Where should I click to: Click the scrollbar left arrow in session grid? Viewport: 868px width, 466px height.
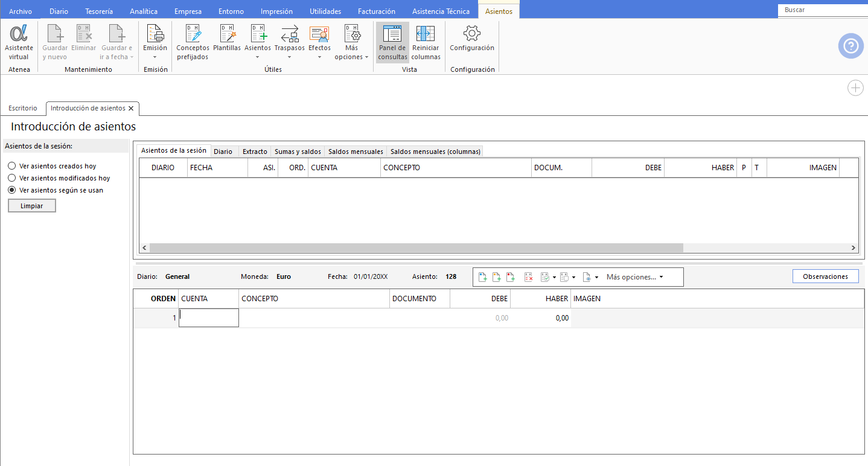click(144, 247)
